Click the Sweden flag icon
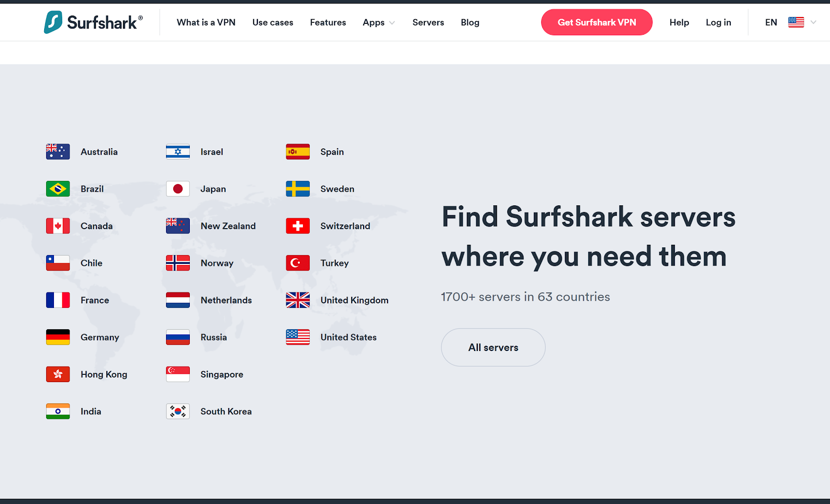The image size is (830, 504). pos(298,189)
